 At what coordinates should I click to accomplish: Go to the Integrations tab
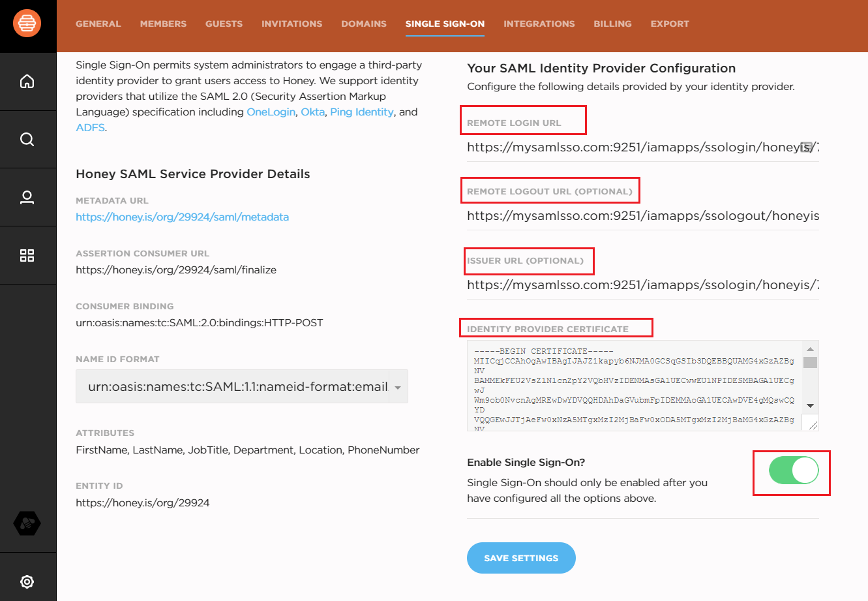(x=539, y=23)
